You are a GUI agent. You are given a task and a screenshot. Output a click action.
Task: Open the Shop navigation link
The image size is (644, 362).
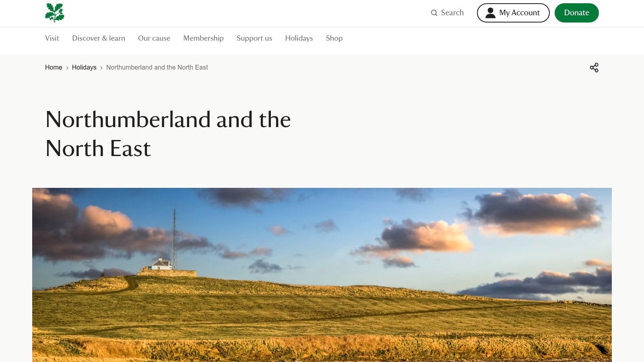tap(334, 38)
